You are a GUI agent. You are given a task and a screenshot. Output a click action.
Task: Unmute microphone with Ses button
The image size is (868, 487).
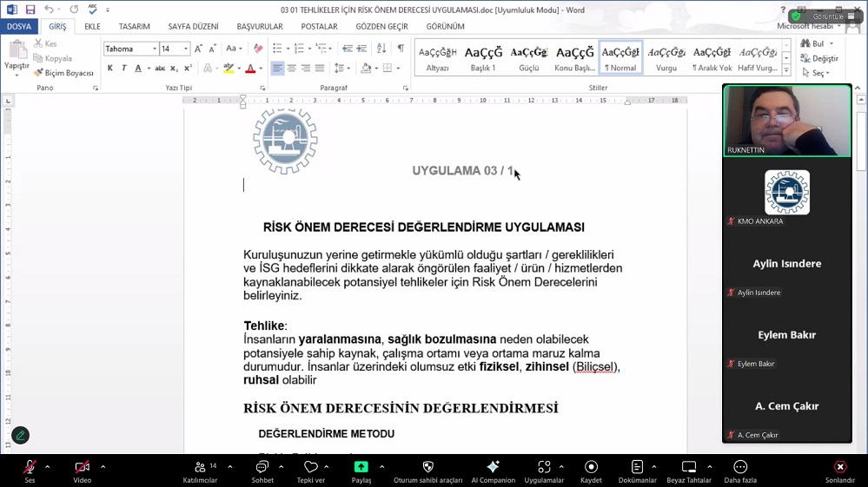30,471
